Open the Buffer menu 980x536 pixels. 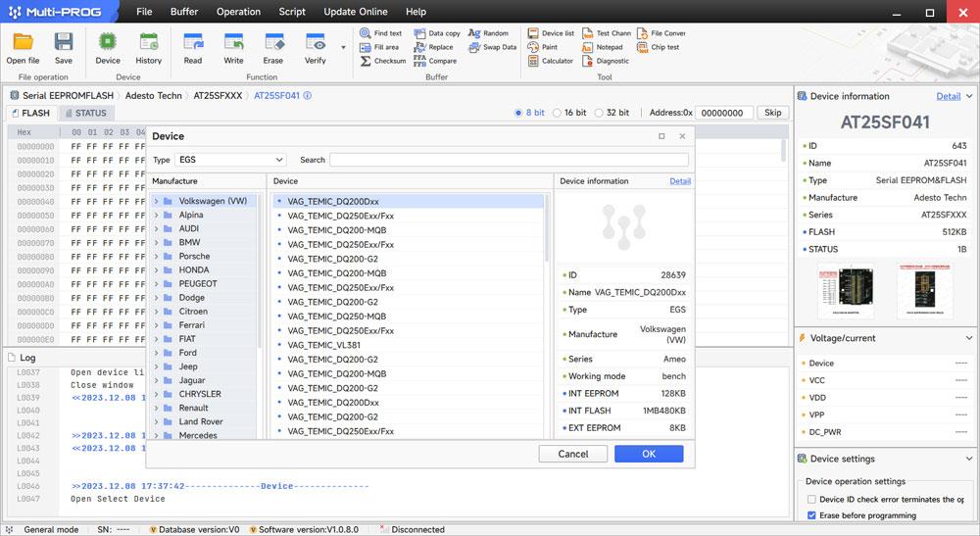(183, 12)
